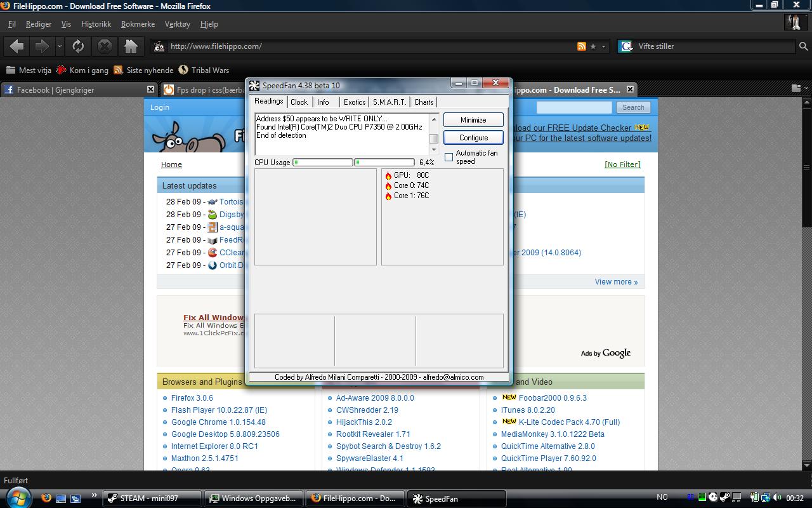Switch to SpeedFan Charts tab

424,102
